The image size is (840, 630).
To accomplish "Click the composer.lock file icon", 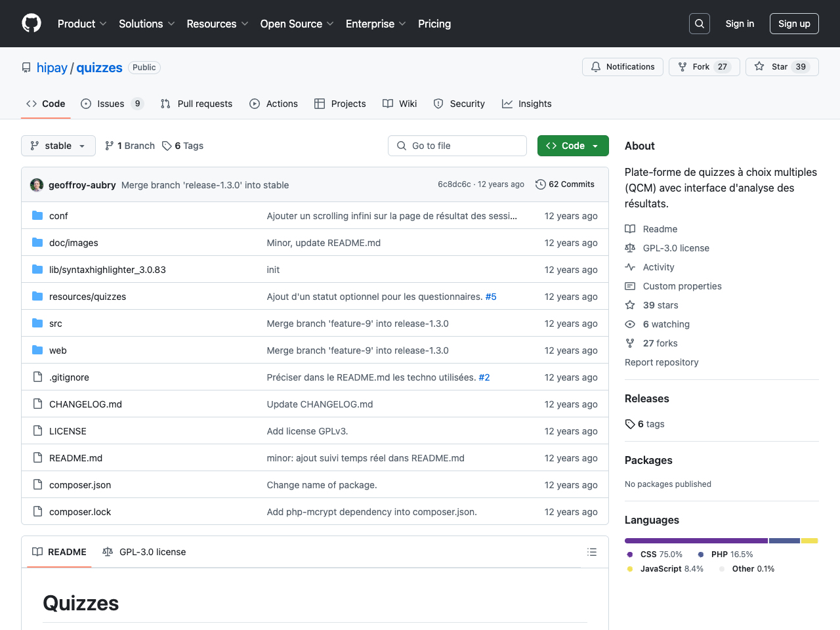I will 37,511.
